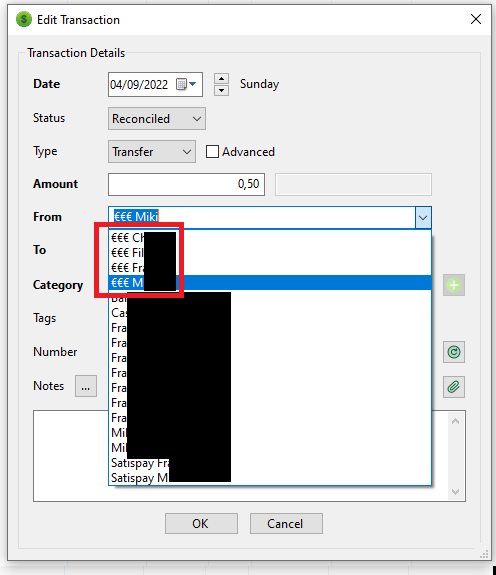Decrease the date with the down arrow
The image size is (496, 575).
221,90
